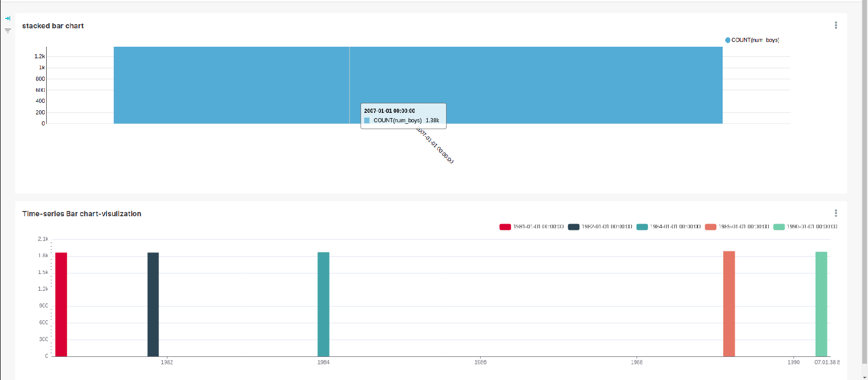Click the teal 1984 bar
The height and width of the screenshot is (380, 868).
(323, 304)
